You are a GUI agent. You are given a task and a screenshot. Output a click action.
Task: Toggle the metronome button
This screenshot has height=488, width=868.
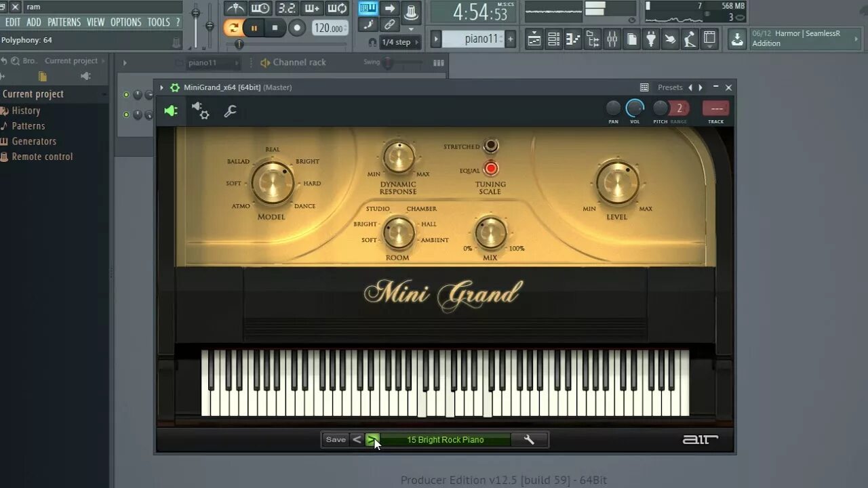coord(235,8)
